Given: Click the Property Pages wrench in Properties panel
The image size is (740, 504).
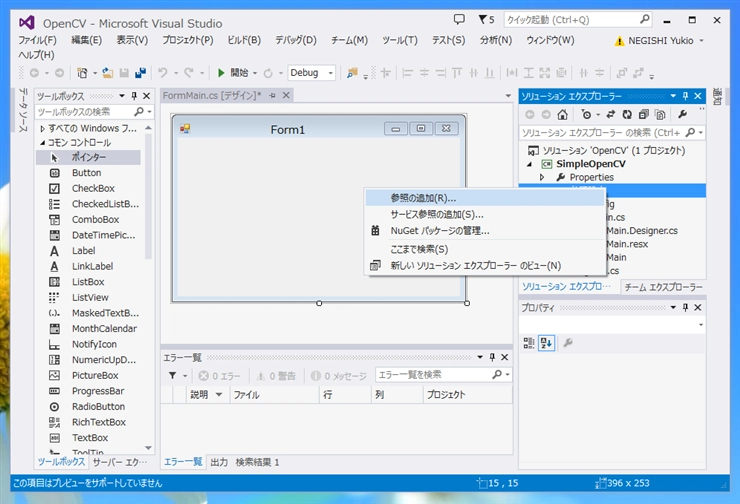Looking at the screenshot, I should coord(568,343).
